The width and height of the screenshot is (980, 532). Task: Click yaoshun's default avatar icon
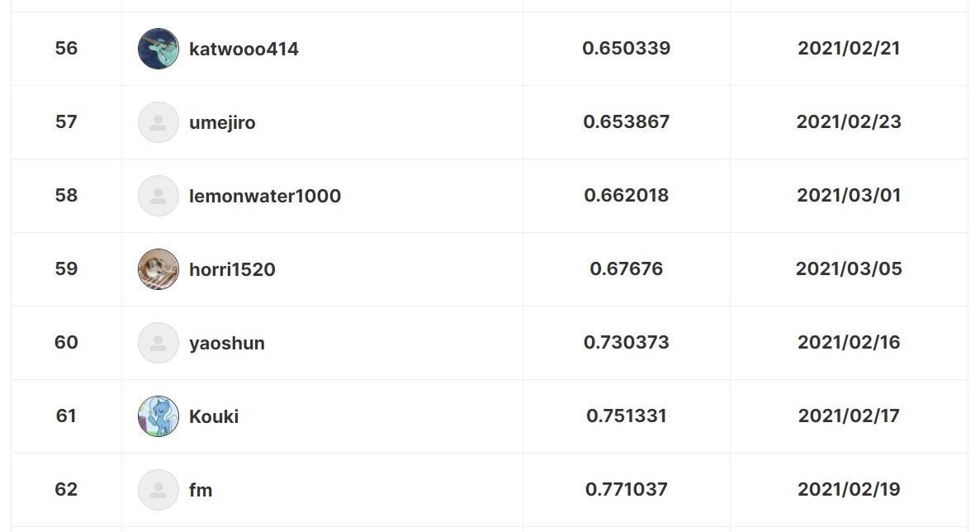pos(159,343)
